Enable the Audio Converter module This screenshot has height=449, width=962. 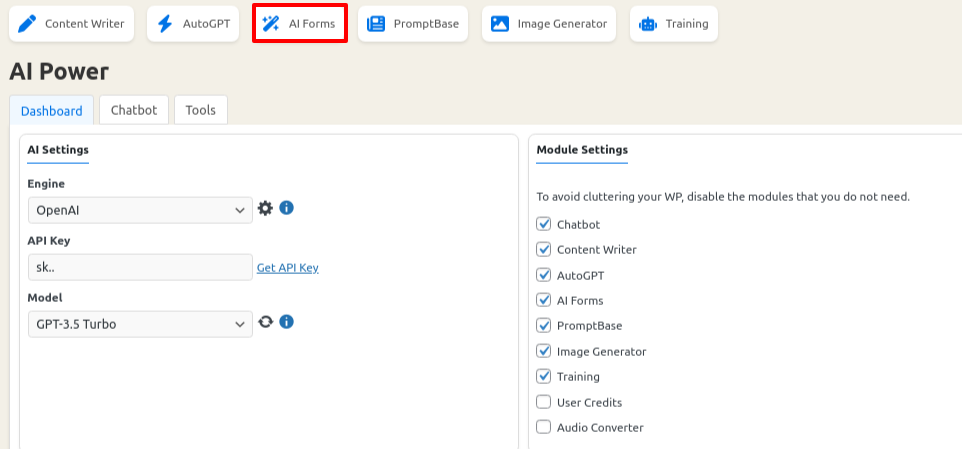coord(544,427)
